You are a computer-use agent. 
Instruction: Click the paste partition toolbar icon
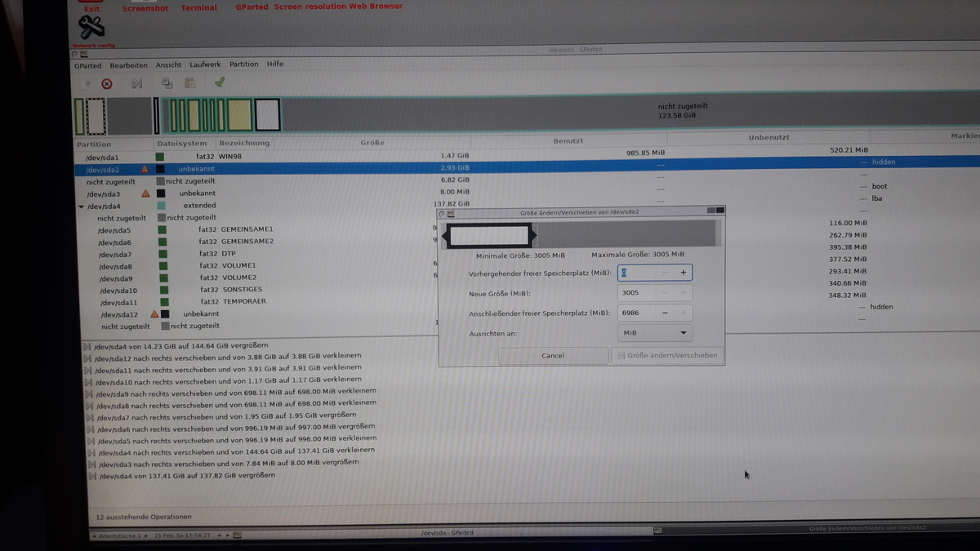[x=190, y=83]
